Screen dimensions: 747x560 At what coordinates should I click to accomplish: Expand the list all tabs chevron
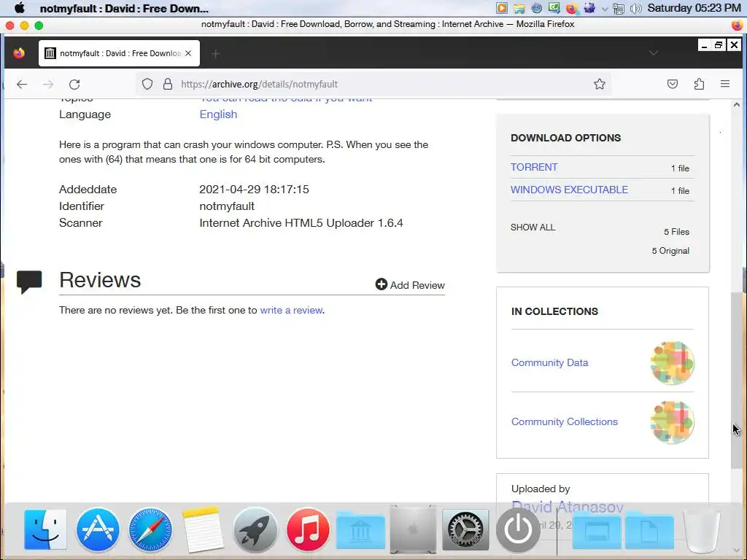click(x=654, y=52)
